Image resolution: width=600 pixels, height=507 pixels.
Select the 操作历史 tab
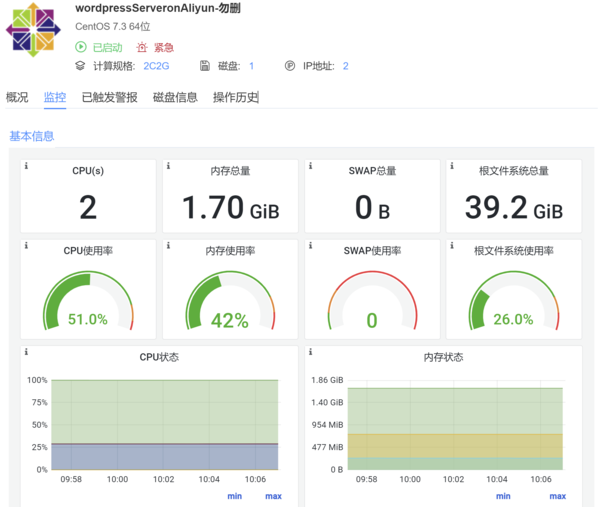235,97
